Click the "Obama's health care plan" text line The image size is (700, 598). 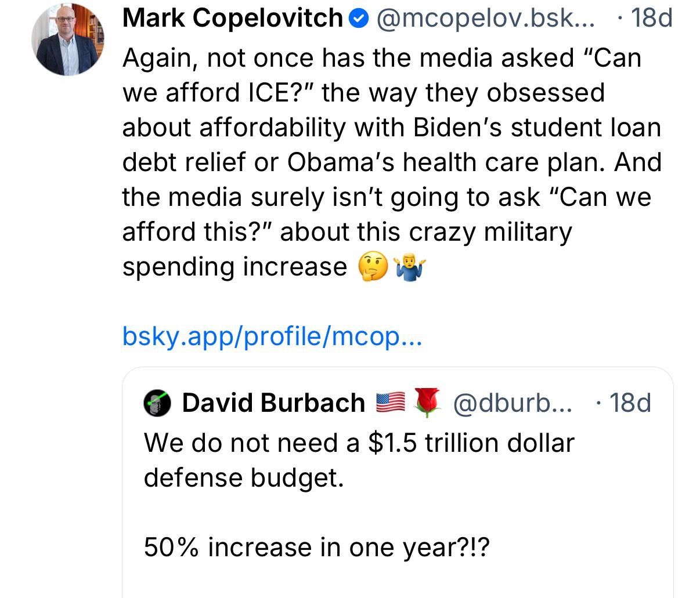pos(391,163)
